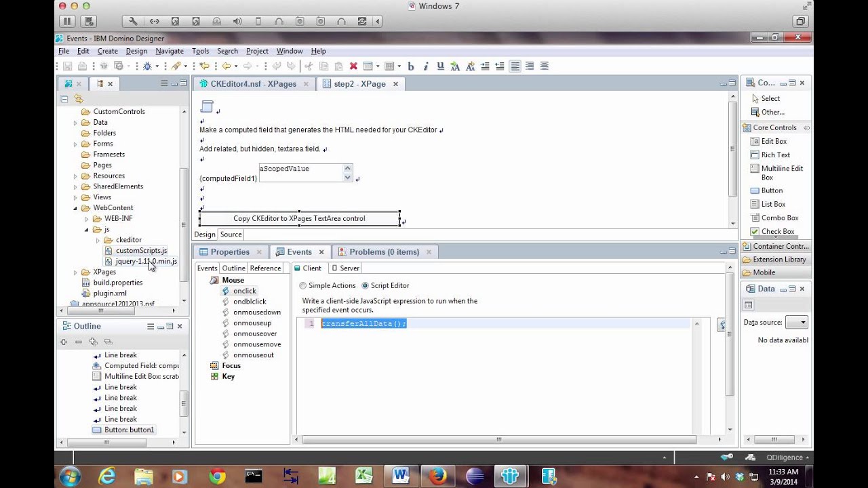The width and height of the screenshot is (868, 488).
Task: Open the Project menu
Action: point(257,51)
